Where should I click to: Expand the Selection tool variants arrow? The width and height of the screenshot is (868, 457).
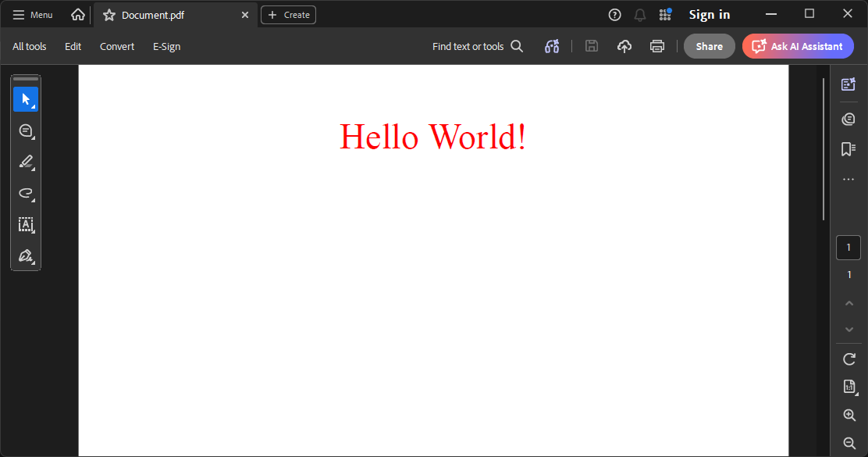33,106
